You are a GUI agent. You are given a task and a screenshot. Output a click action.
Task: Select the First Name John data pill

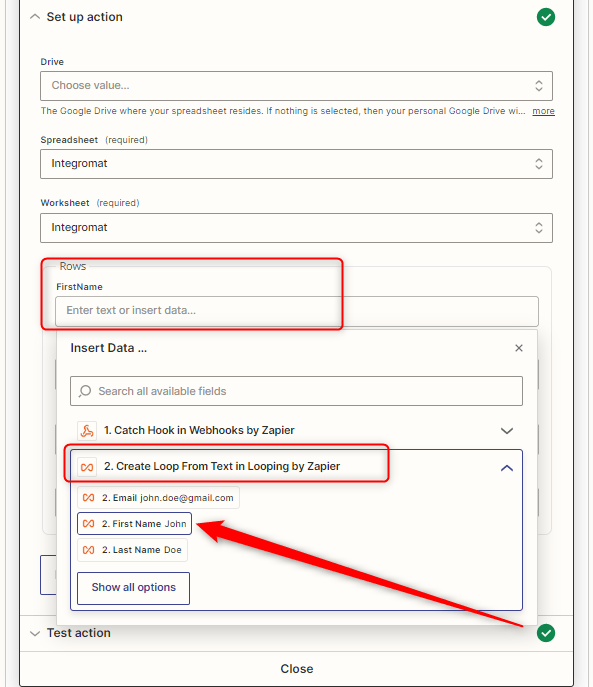135,524
